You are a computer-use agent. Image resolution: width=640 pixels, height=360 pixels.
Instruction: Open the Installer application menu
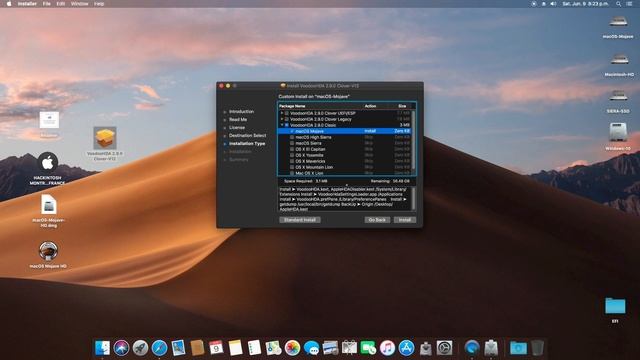tap(27, 4)
